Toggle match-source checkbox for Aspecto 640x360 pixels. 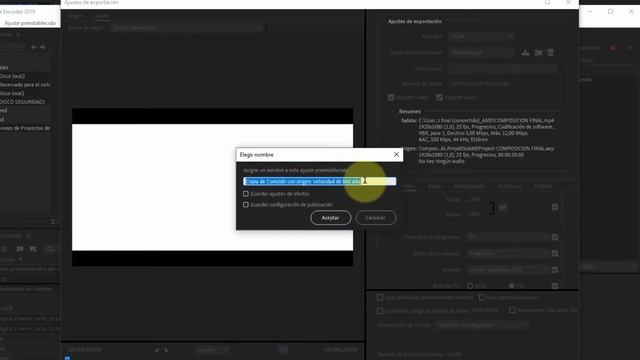coord(555,270)
